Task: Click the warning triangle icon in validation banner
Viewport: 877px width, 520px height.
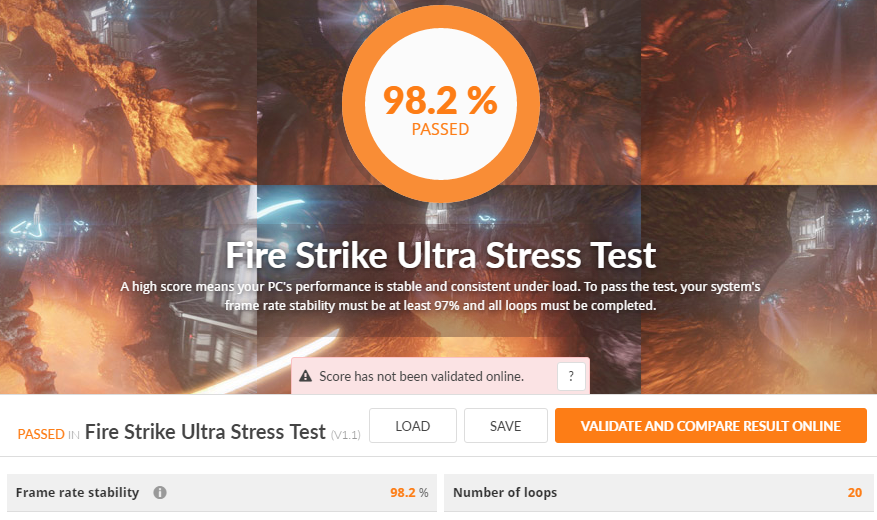Action: click(x=305, y=376)
